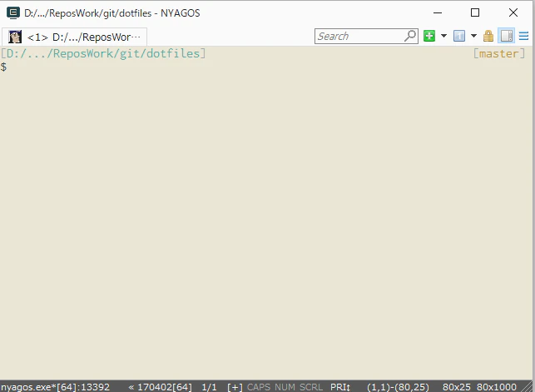This screenshot has height=392, width=535.
Task: Toggle NUM indicator in status bar
Action: tap(285, 387)
